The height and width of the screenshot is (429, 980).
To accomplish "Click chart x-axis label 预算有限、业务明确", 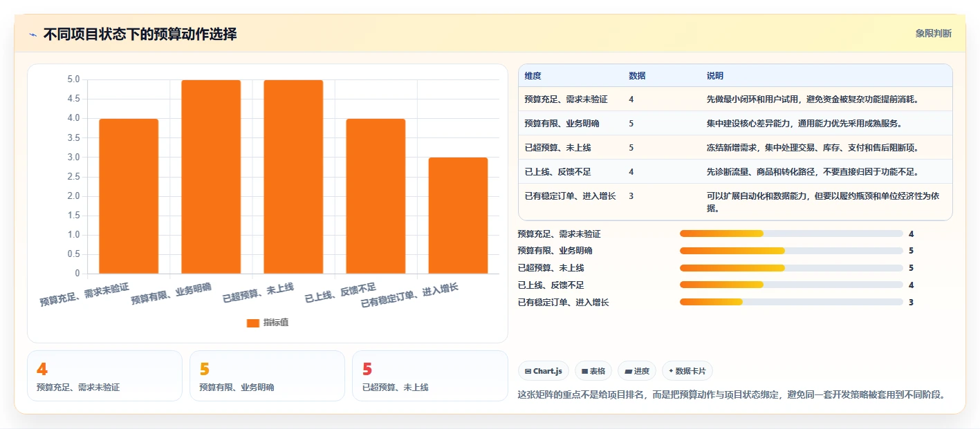I will (172, 293).
